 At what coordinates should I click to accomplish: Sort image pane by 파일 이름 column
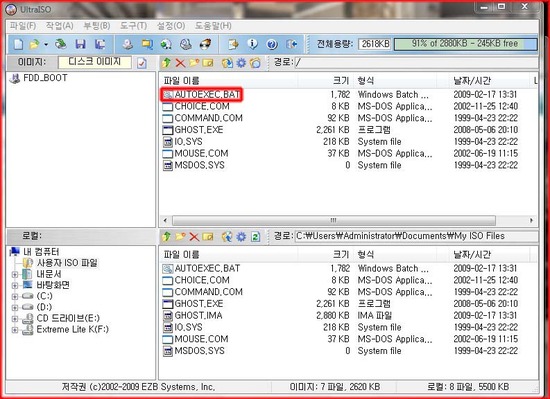tap(228, 81)
